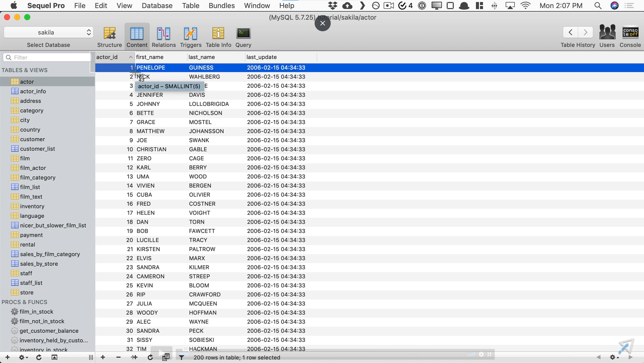Open the Query editor
The height and width of the screenshot is (363, 644).
[243, 37]
